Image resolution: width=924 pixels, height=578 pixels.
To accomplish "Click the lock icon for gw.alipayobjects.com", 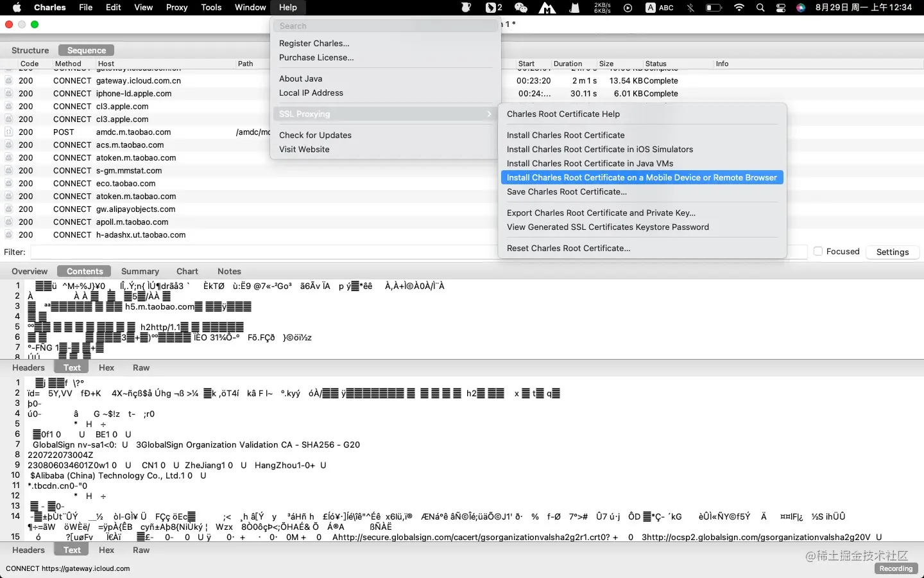I will coord(9,209).
